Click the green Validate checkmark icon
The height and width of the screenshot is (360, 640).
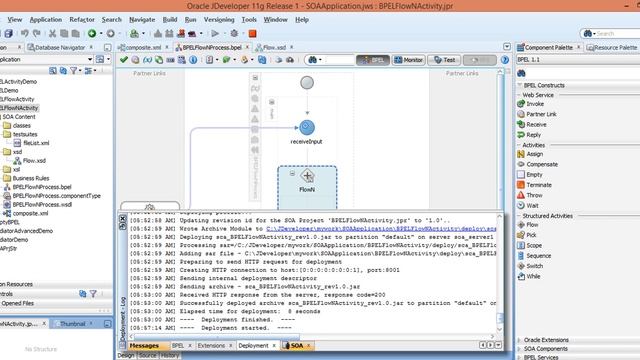124,60
